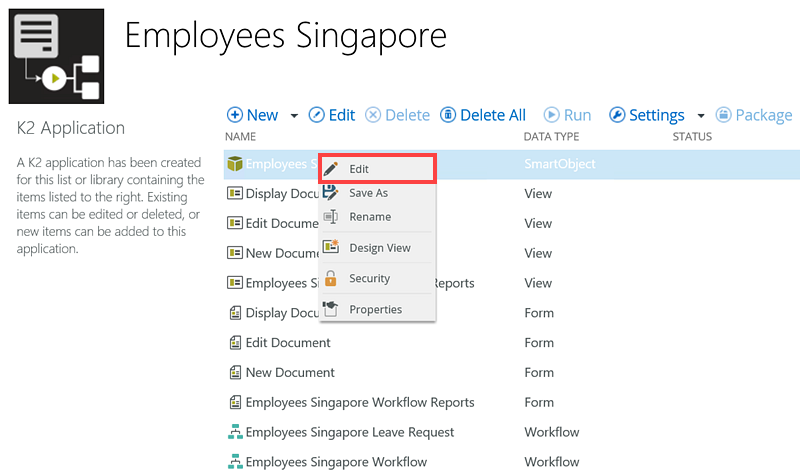Screen dimensions: 800x476
Task: Click the Run play icon
Action: pos(552,115)
